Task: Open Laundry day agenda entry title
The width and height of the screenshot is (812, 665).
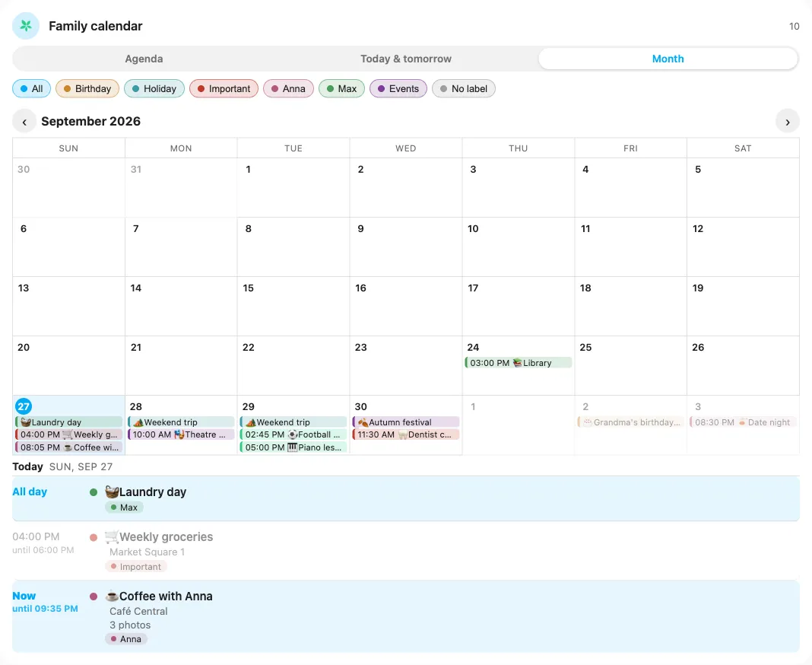Action: (153, 492)
